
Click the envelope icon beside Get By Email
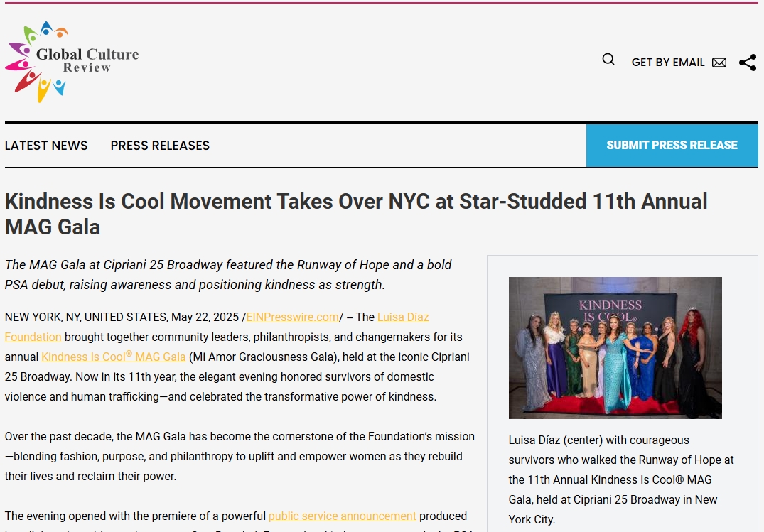tap(719, 63)
